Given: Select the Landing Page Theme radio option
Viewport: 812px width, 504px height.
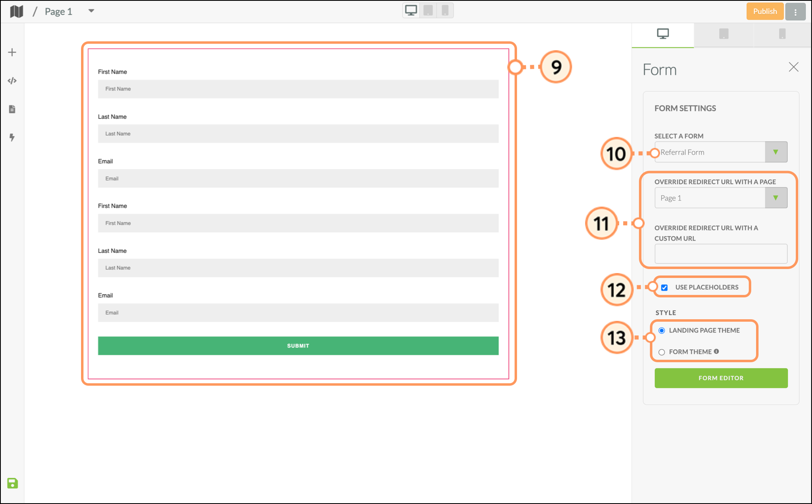Looking at the screenshot, I should pos(662,331).
